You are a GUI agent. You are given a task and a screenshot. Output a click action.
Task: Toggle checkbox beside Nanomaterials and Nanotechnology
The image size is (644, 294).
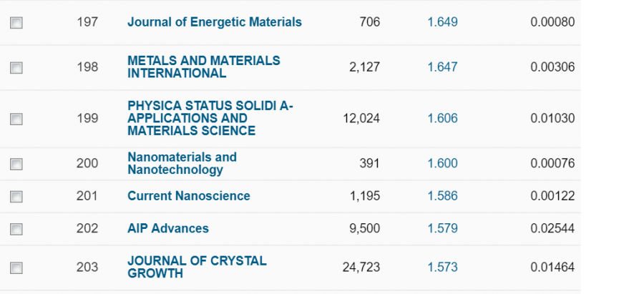(x=16, y=165)
